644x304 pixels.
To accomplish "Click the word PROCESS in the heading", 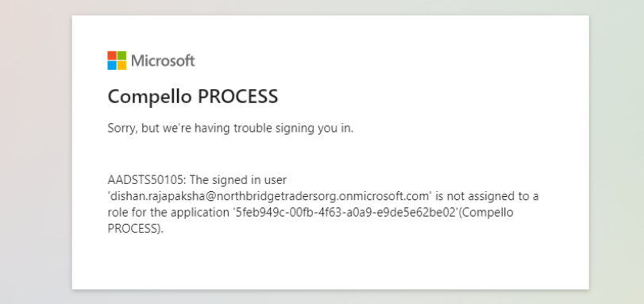I will point(237,97).
